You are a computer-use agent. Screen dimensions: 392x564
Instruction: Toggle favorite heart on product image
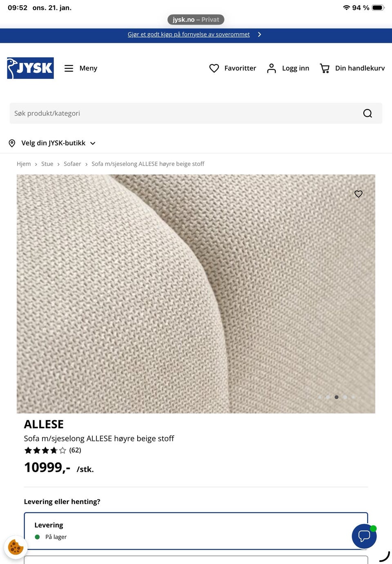pos(359,194)
